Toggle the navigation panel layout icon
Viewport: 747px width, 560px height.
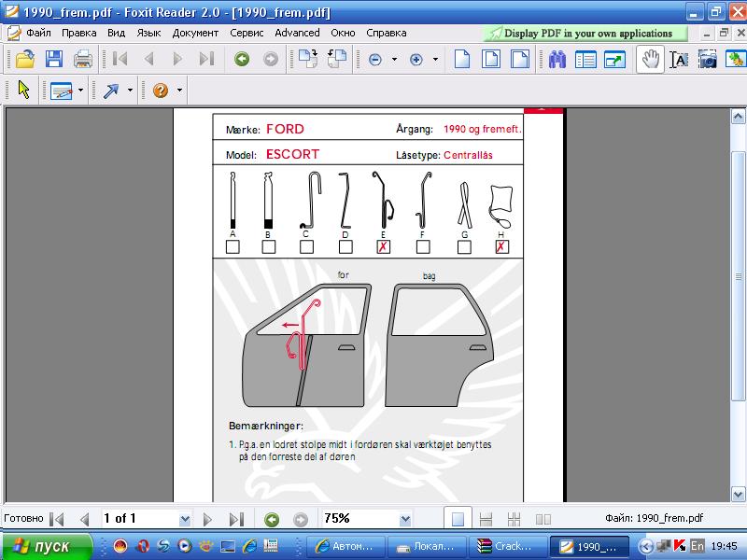[x=585, y=60]
